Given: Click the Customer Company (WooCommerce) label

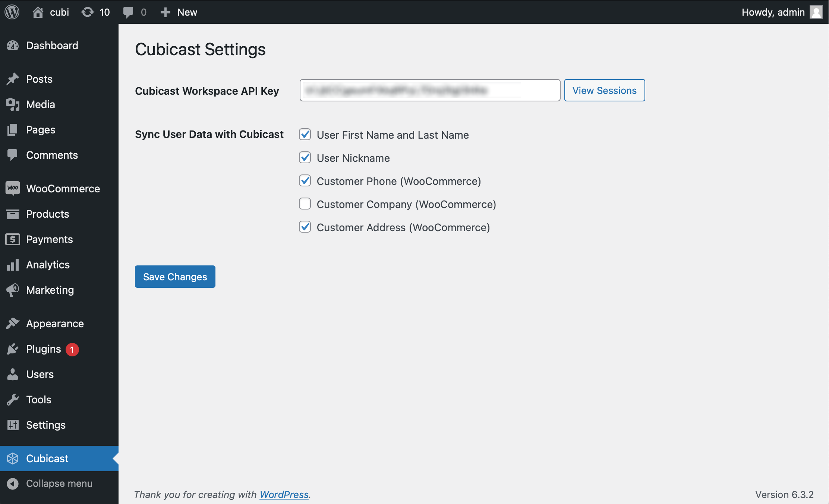Looking at the screenshot, I should pos(406,204).
